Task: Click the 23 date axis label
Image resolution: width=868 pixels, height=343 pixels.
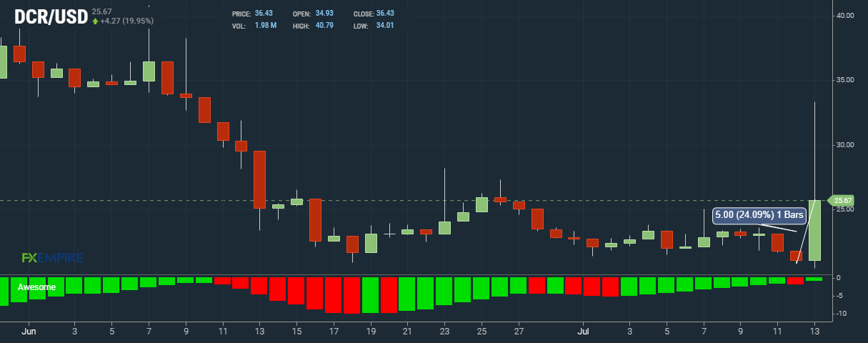Action: (x=444, y=332)
